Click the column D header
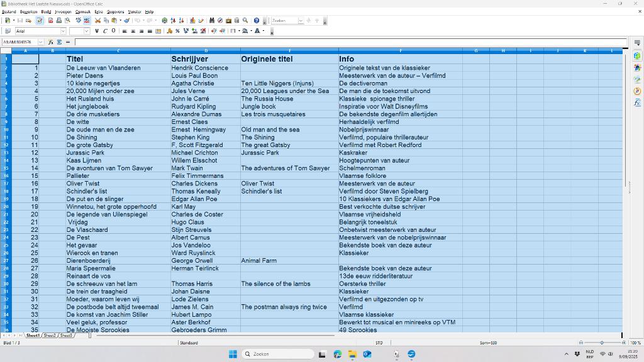Screen dimensions: 644x362 [206, 51]
